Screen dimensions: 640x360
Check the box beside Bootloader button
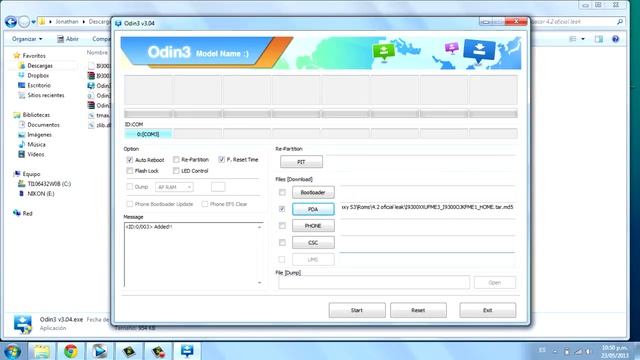coord(282,192)
